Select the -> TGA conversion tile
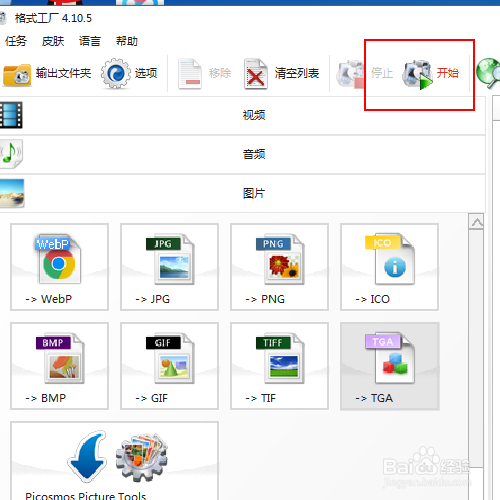 (x=389, y=366)
